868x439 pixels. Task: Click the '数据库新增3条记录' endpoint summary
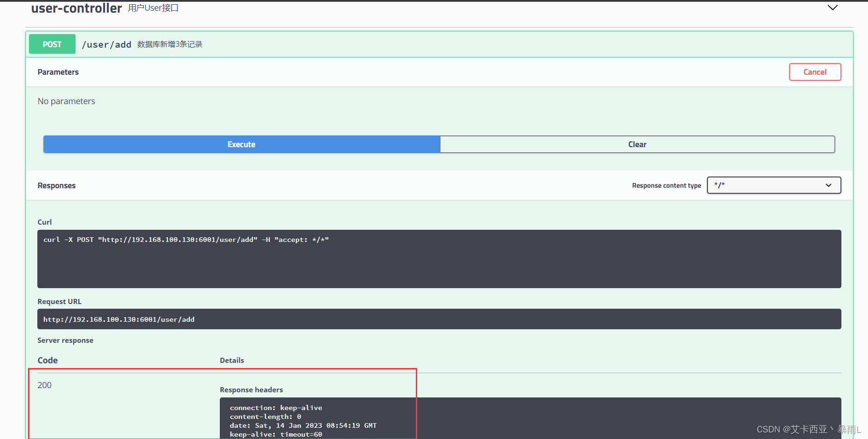[170, 44]
